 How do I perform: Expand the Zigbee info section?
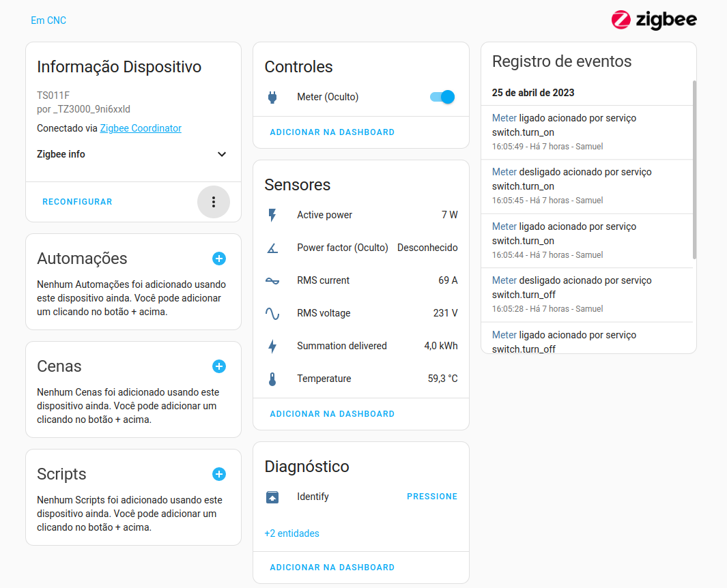point(221,154)
